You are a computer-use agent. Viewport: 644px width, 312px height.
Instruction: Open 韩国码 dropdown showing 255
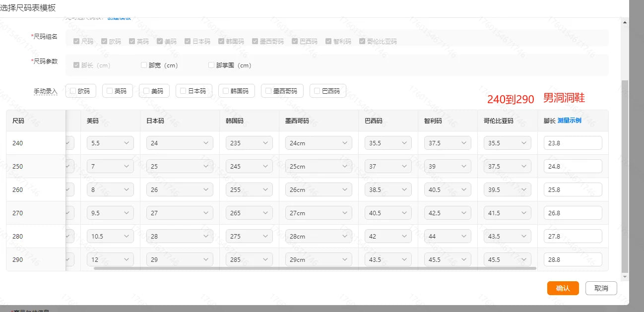click(249, 189)
